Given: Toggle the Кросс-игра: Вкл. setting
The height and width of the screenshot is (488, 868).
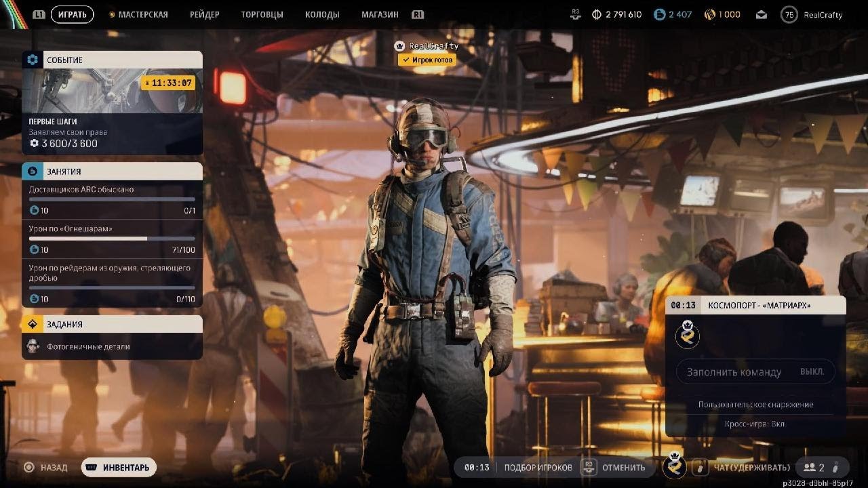Looking at the screenshot, I should 755,424.
